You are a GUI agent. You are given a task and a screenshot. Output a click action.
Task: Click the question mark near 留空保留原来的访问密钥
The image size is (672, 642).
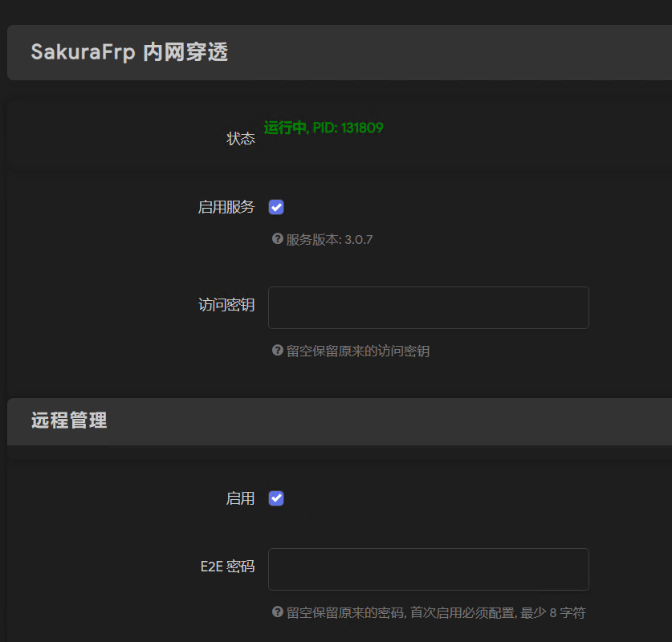pyautogui.click(x=276, y=350)
